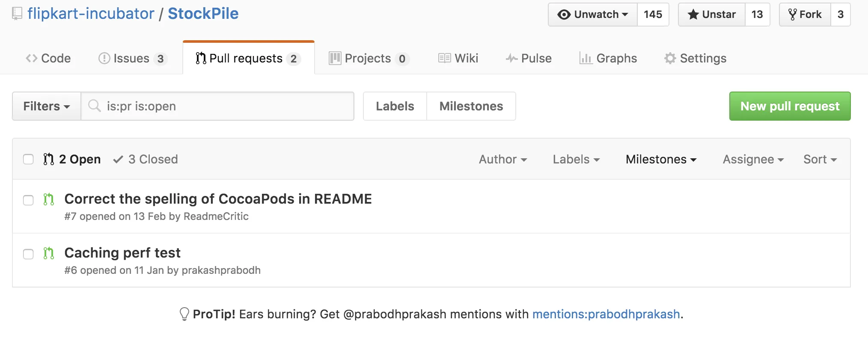Click the repository book icon beside flipkart-incubator
Image resolution: width=868 pixels, height=338 pixels.
(17, 14)
